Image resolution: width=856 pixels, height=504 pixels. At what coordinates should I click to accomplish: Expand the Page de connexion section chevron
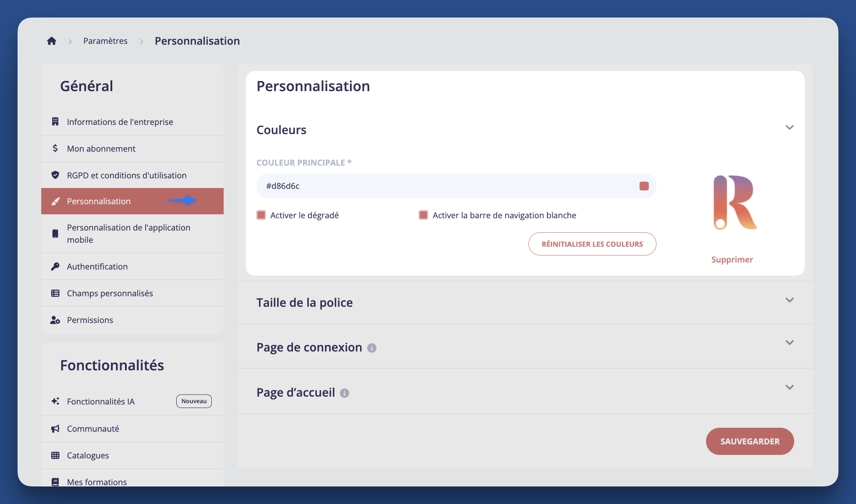coord(789,343)
